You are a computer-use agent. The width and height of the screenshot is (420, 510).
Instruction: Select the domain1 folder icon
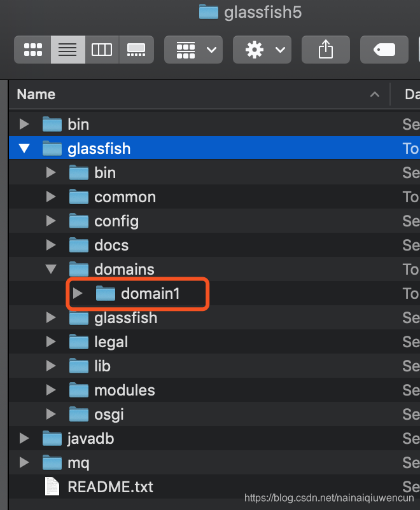point(106,293)
